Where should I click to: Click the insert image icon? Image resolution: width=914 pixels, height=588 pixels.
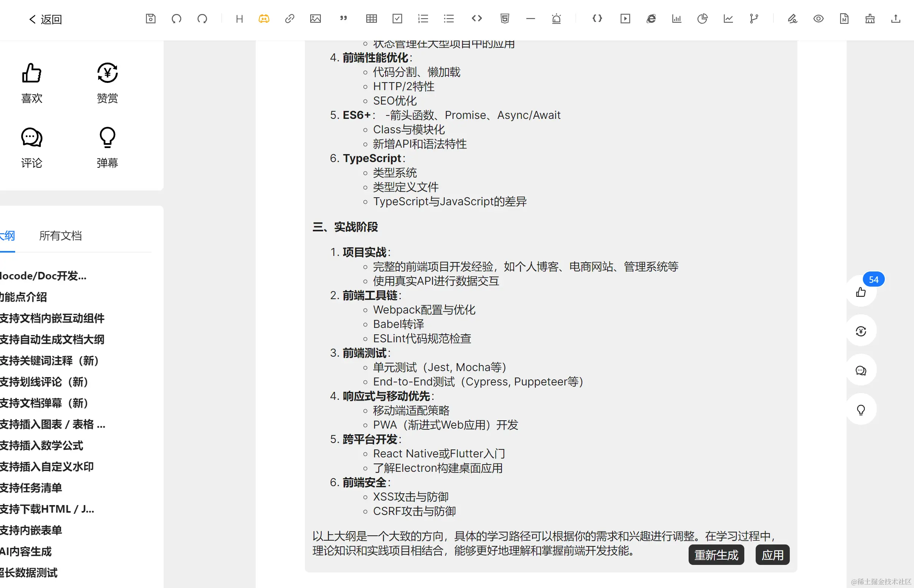point(315,18)
